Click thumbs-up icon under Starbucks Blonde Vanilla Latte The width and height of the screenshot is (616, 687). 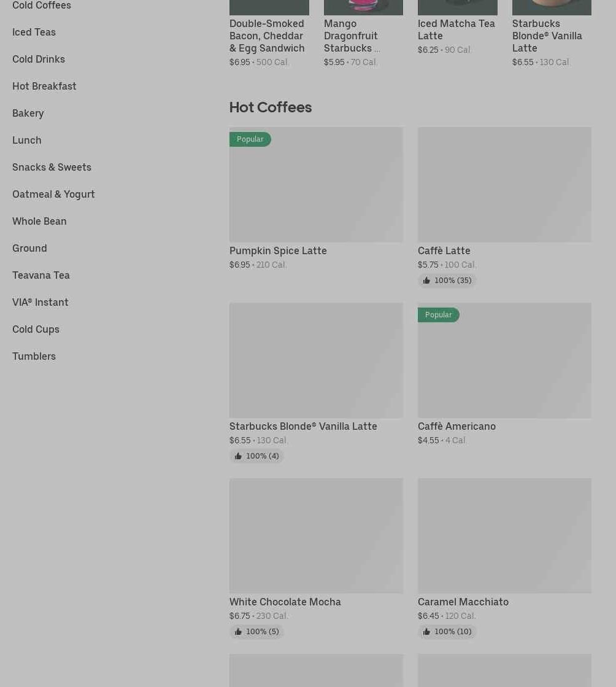pyautogui.click(x=238, y=456)
